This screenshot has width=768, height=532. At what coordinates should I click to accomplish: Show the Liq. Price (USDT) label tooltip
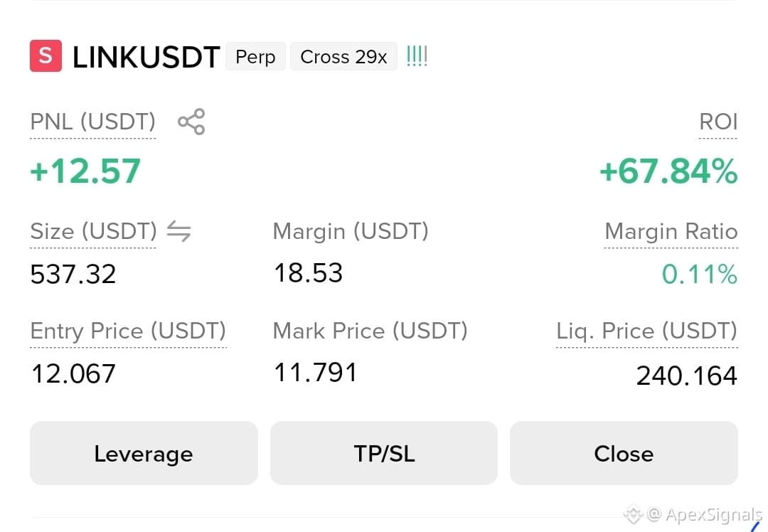click(646, 331)
